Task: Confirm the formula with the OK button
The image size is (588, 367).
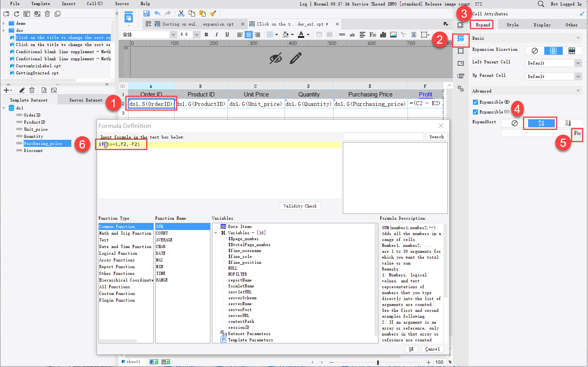Action: point(411,349)
